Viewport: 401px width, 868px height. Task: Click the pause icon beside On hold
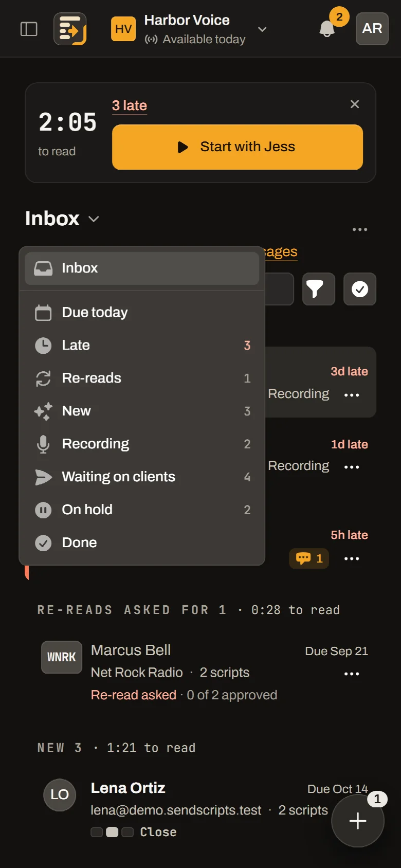click(x=43, y=510)
